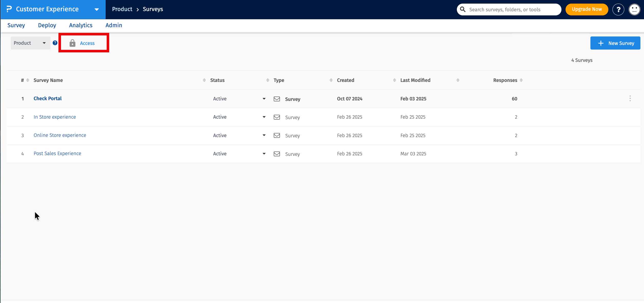Click the Access lock icon
The width and height of the screenshot is (644, 303).
coord(73,43)
